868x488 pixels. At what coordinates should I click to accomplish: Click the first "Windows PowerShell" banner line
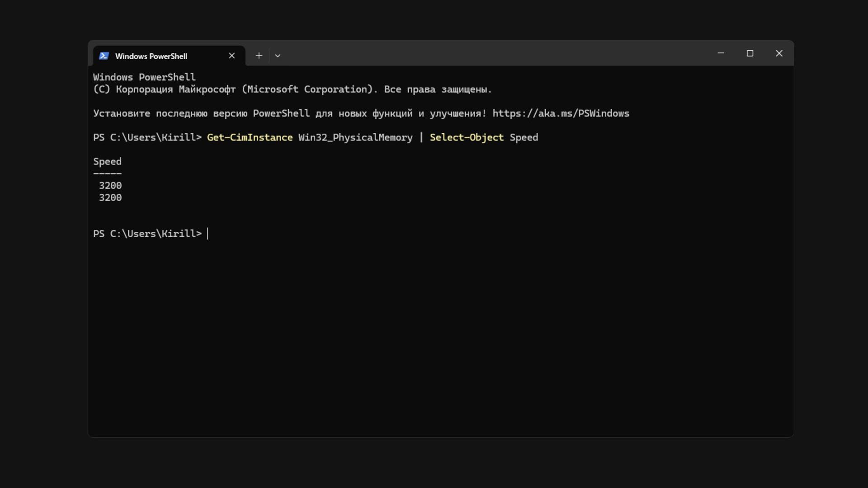pos(144,77)
